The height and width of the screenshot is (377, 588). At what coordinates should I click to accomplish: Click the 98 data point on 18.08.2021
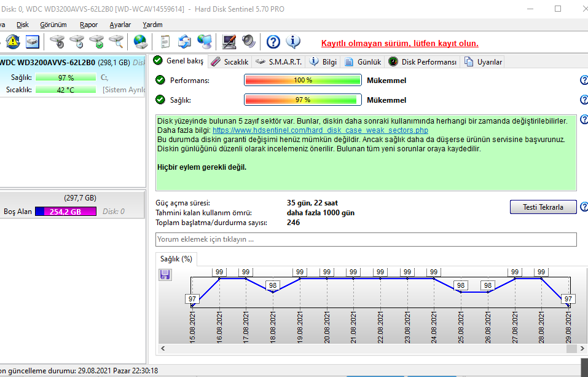273,292
